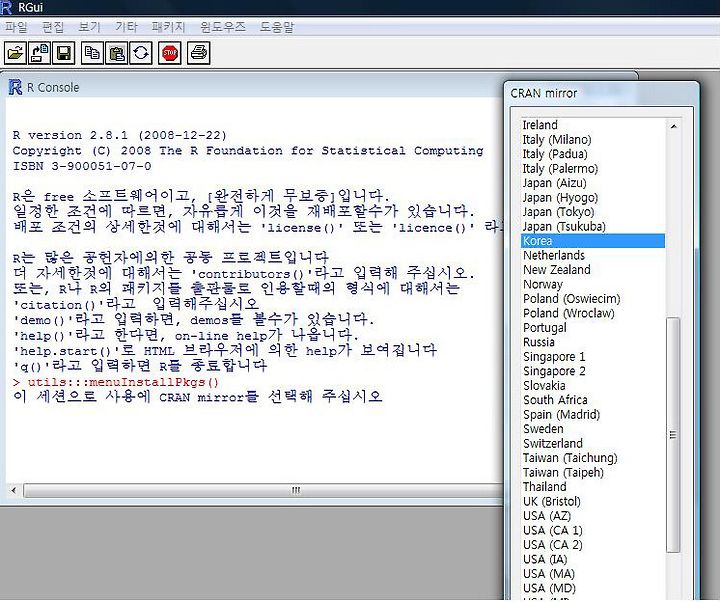Select Korea in CRAN mirror list
The image size is (720, 602).
593,241
